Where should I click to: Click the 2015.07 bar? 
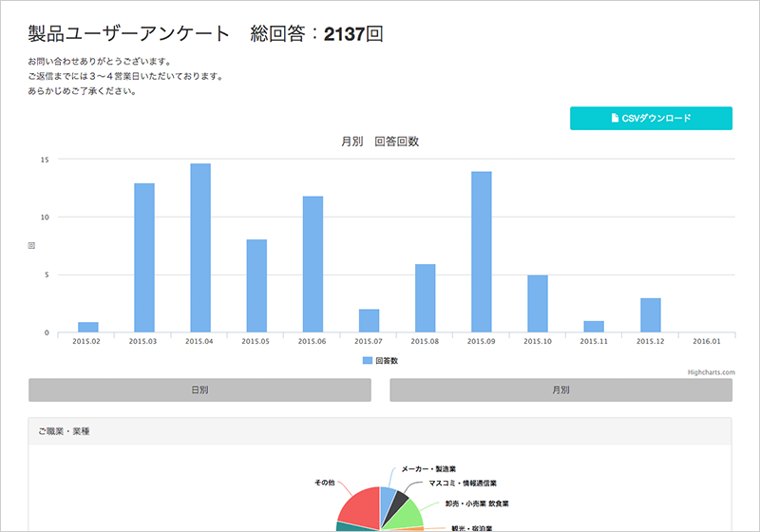point(370,321)
